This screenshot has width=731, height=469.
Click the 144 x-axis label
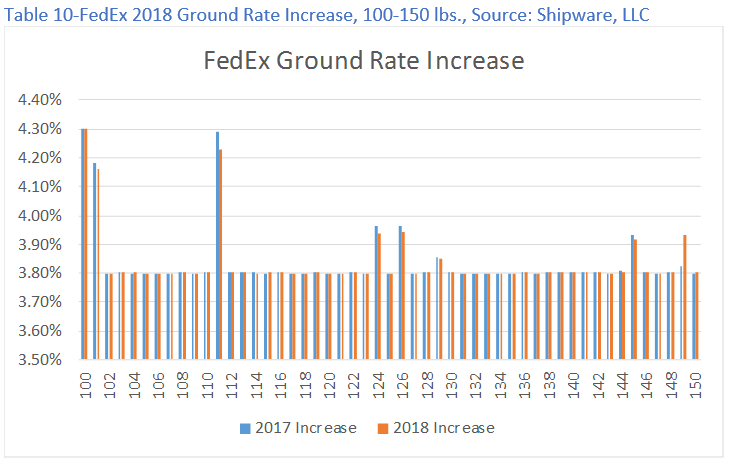(622, 385)
